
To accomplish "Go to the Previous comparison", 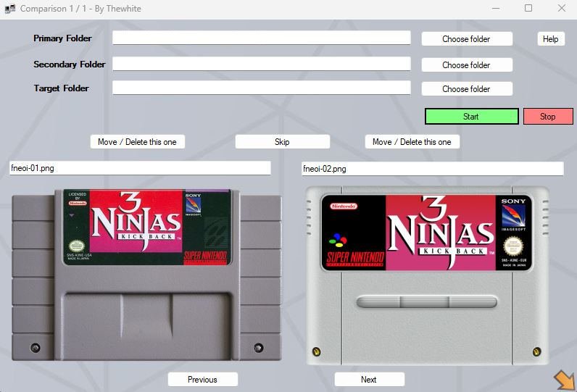I will click(x=203, y=380).
